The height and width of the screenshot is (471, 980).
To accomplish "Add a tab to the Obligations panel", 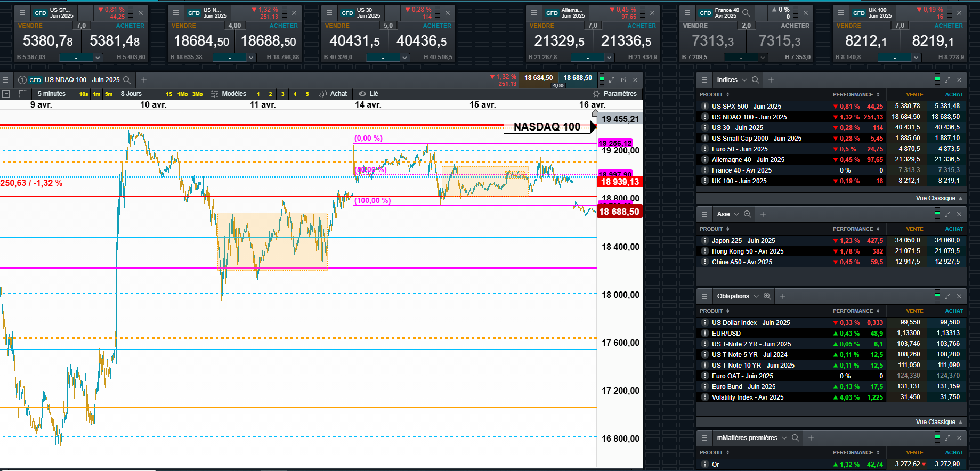I will pos(783,296).
